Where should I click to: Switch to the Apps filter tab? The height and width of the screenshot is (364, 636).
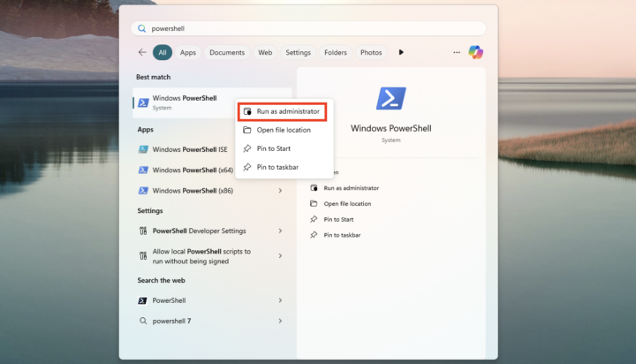click(x=188, y=52)
